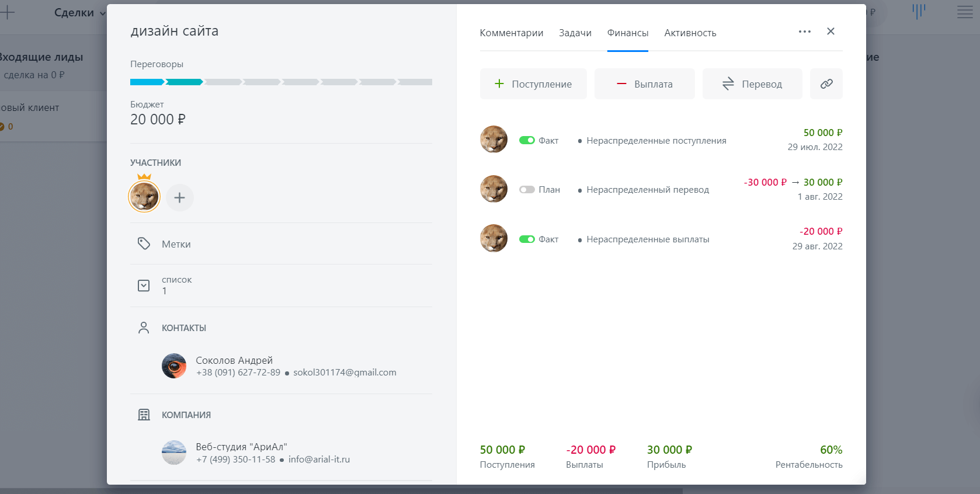Click the 30 000 ₽ Прибыль total

[669, 450]
